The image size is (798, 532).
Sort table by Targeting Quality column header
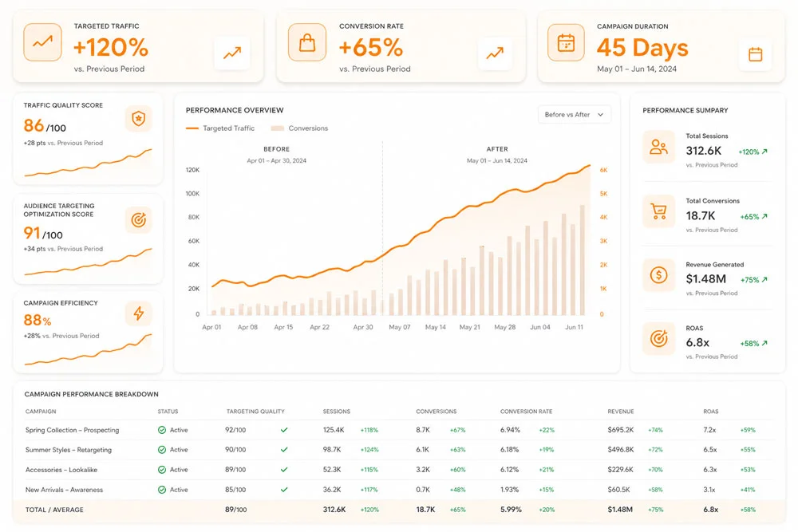(x=255, y=412)
